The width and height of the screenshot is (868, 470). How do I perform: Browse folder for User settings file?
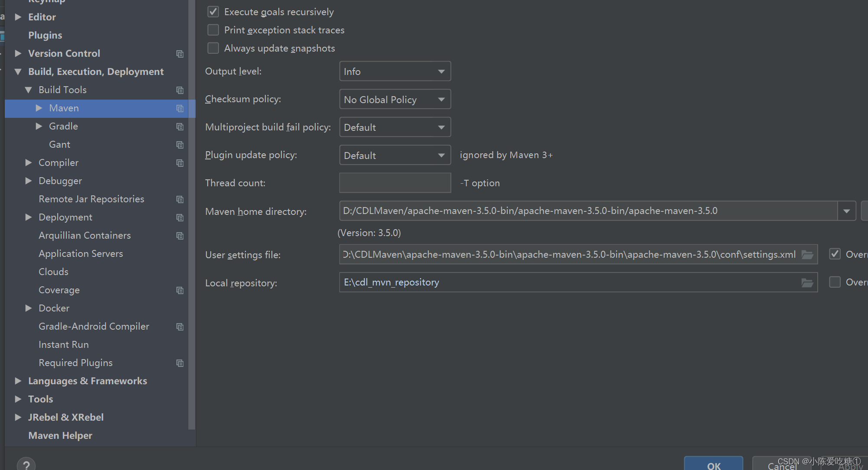[807, 255]
